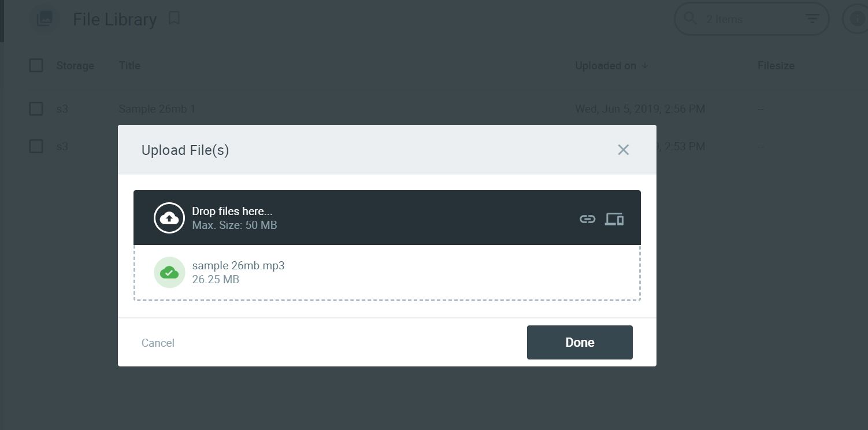
Task: Click the cloud upload icon in drop zone
Action: [169, 218]
